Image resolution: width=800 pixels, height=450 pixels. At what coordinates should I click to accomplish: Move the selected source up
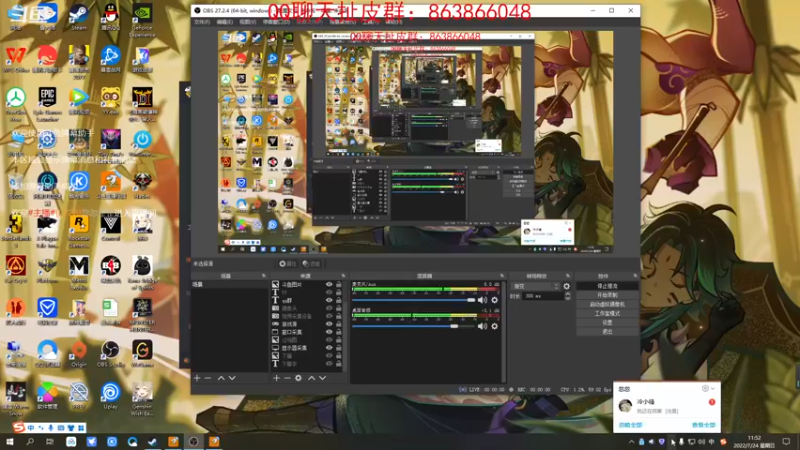click(311, 378)
